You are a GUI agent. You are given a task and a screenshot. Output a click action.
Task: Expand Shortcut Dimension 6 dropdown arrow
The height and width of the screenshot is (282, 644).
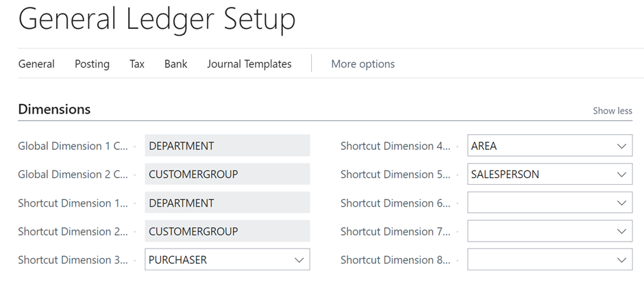pos(622,203)
